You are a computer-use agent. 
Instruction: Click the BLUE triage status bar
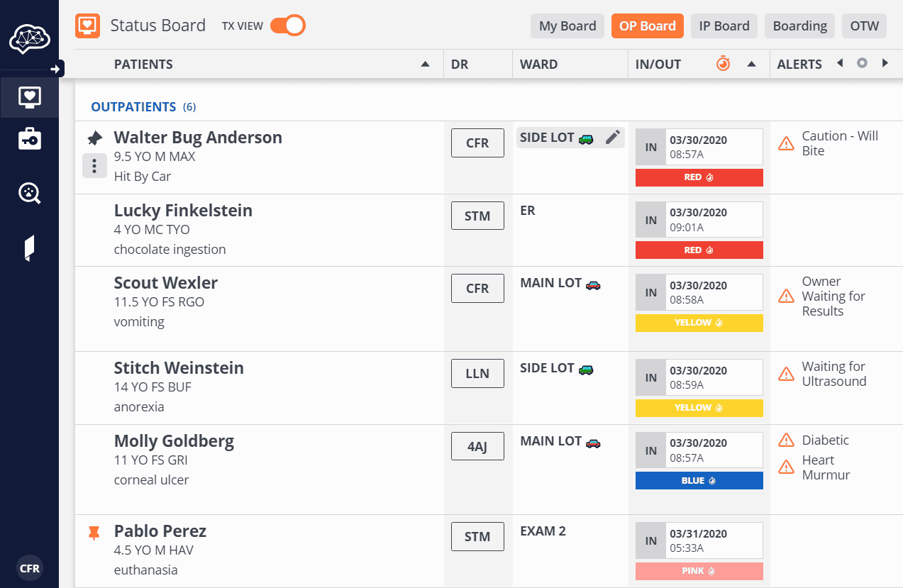[x=699, y=481]
